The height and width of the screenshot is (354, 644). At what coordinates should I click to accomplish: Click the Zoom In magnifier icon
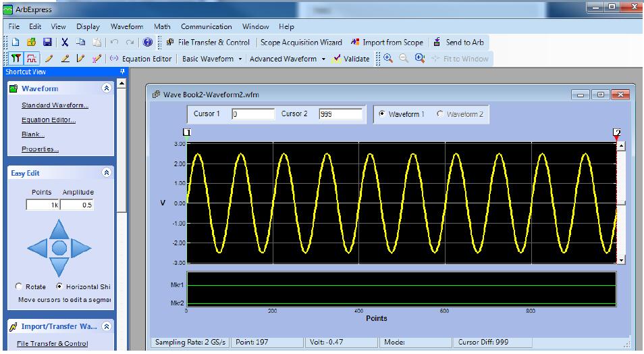(388, 59)
